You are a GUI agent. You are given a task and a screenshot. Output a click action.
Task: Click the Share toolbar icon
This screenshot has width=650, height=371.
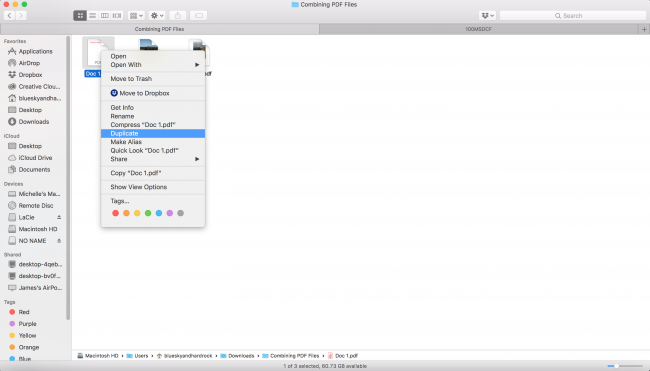click(x=178, y=16)
